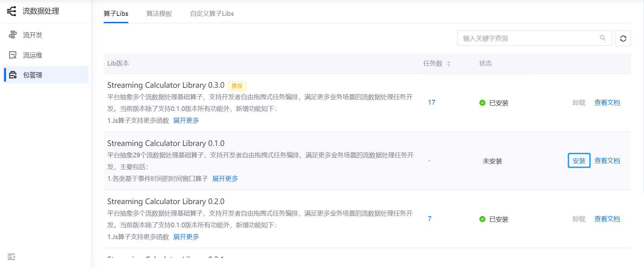The height and width of the screenshot is (268, 644).
Task: Click 已安装 status of Library 0.2.0
Action: [499, 219]
